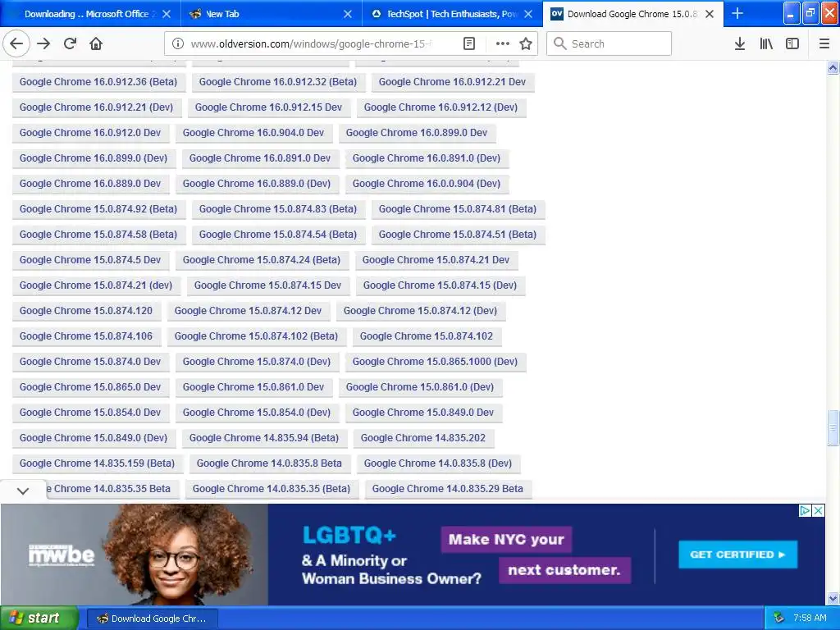The height and width of the screenshot is (630, 840).
Task: Show the sidebars panel
Action: (x=792, y=44)
